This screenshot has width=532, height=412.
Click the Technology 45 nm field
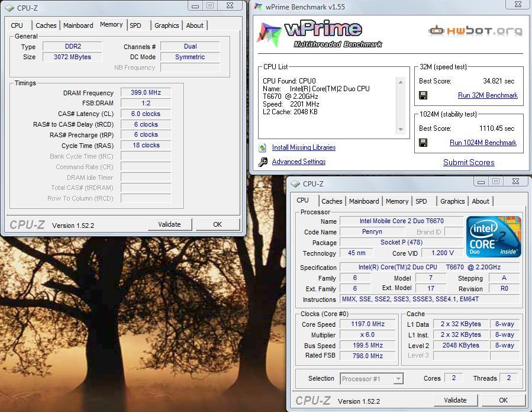[x=356, y=253]
